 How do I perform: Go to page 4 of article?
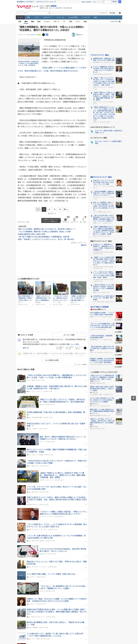click(x=60, y=209)
